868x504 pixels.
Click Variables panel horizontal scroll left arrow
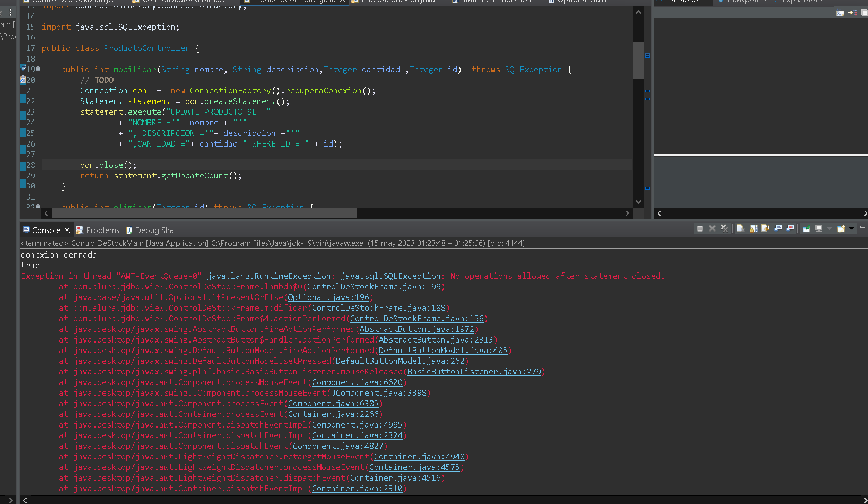[x=659, y=213]
